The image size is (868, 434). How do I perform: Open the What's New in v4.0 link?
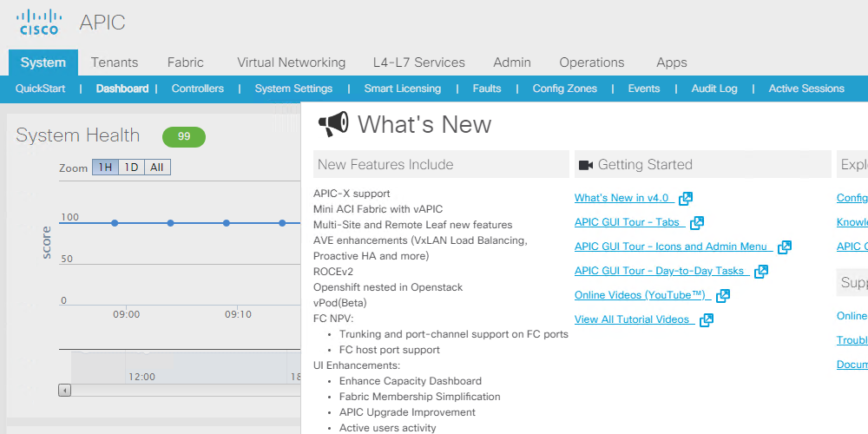pyautogui.click(x=621, y=198)
